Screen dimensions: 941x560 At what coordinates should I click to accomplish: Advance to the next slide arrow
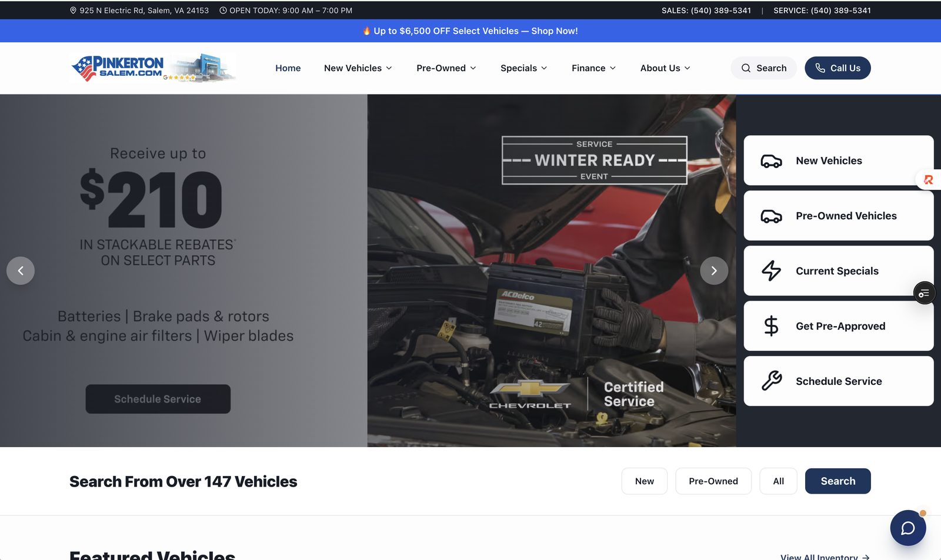point(714,271)
